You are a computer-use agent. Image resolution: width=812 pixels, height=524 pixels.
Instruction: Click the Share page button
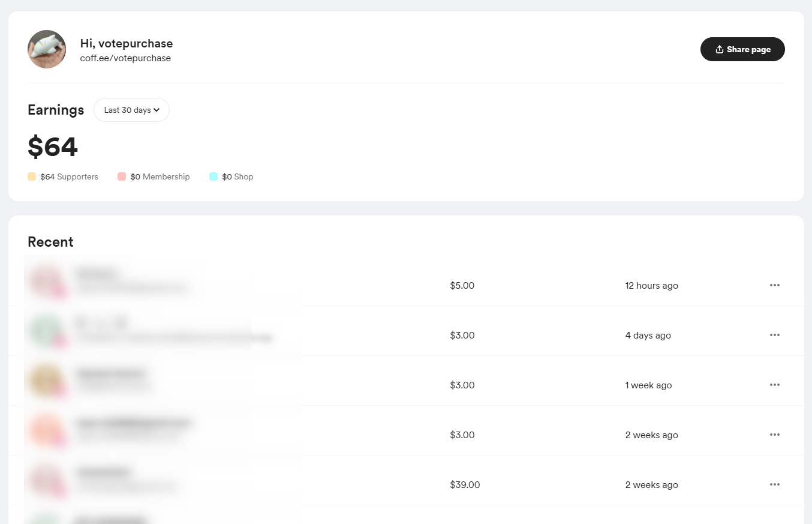coord(742,49)
